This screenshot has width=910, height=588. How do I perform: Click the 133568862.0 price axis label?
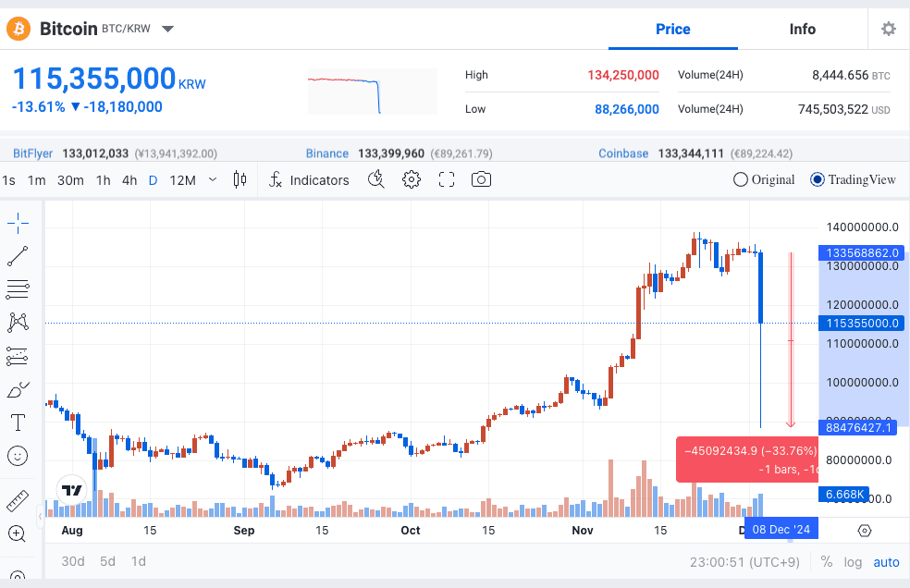coord(861,253)
